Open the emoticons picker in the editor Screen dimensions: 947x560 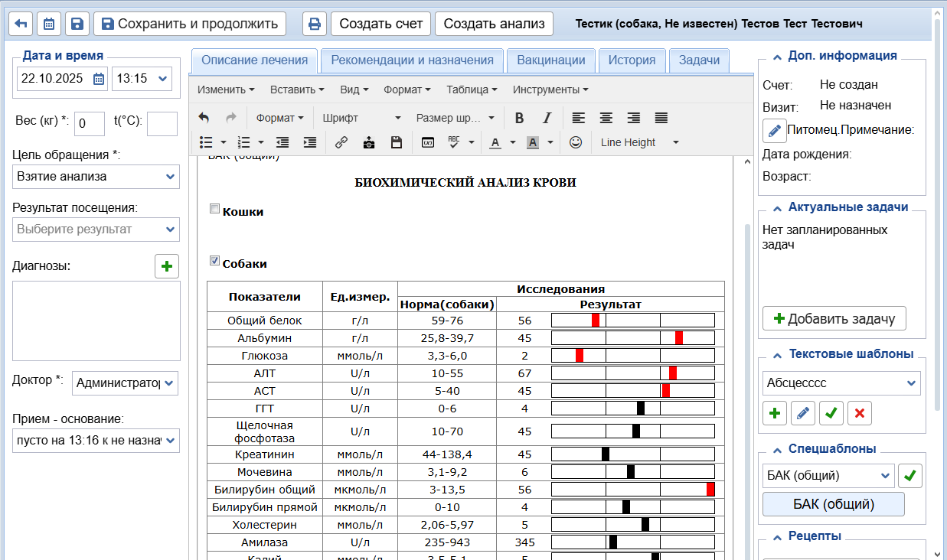(576, 142)
